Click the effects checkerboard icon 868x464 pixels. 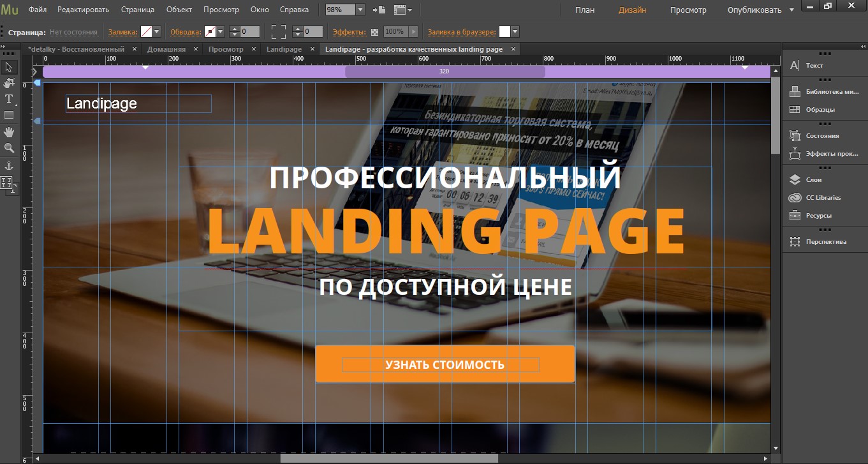[374, 31]
